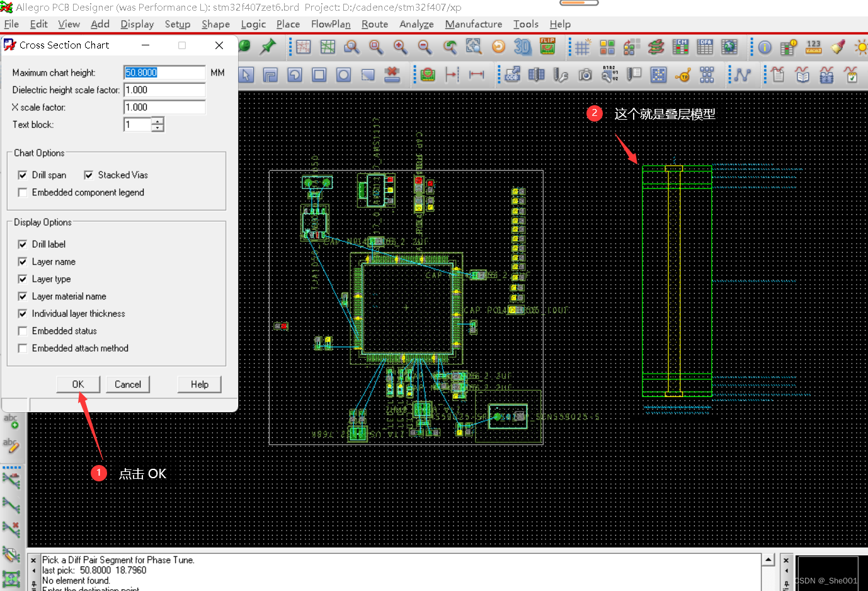Open the Manufacture menu
868x591 pixels.
pyautogui.click(x=473, y=24)
